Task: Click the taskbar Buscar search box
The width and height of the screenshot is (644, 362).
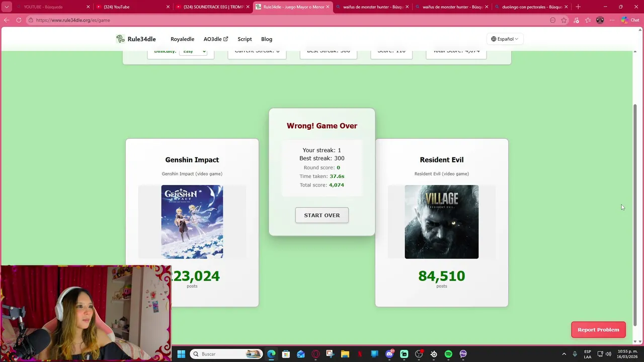Action: coord(226,354)
